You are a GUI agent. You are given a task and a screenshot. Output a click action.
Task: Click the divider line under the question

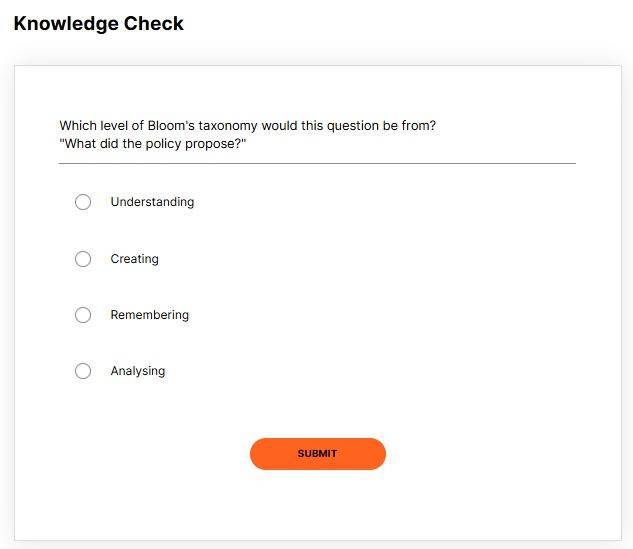pos(317,163)
